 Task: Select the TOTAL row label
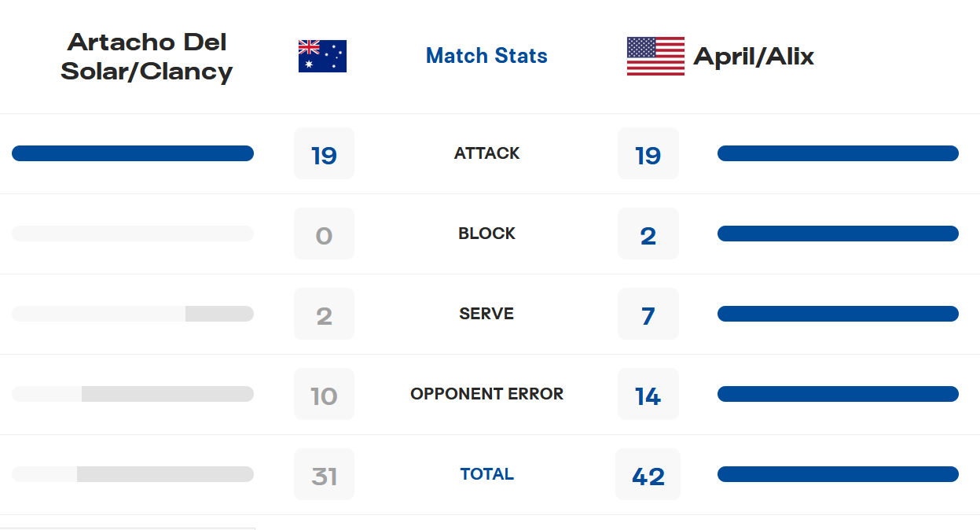pyautogui.click(x=486, y=474)
